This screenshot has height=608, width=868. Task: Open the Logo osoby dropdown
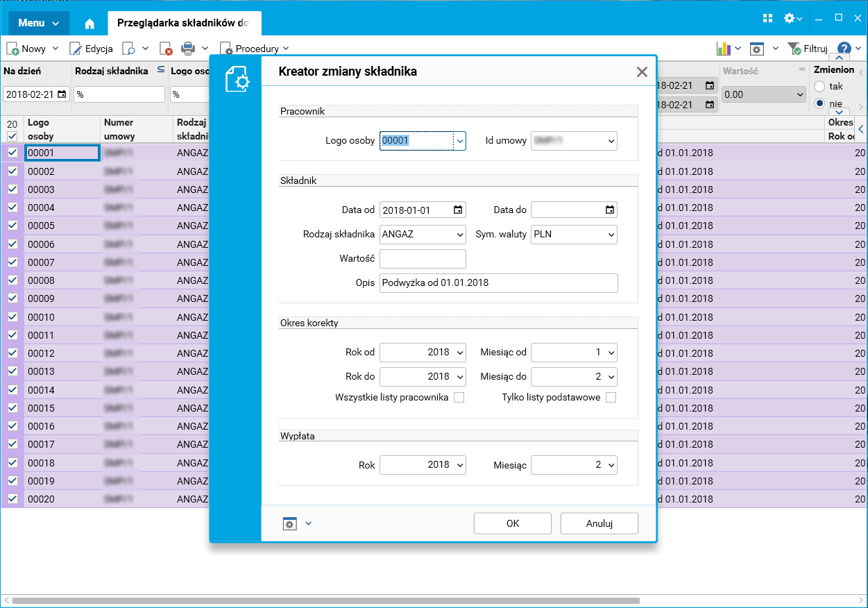pyautogui.click(x=459, y=141)
